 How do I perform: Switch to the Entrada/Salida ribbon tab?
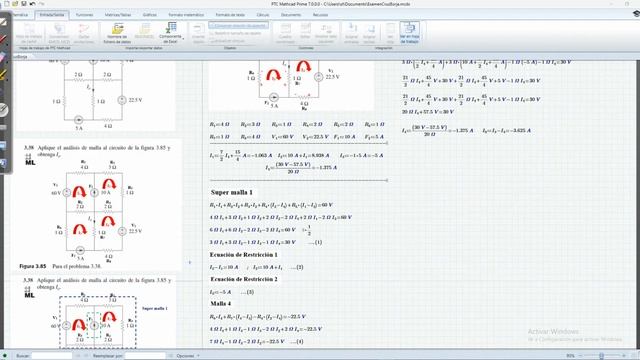[52, 15]
